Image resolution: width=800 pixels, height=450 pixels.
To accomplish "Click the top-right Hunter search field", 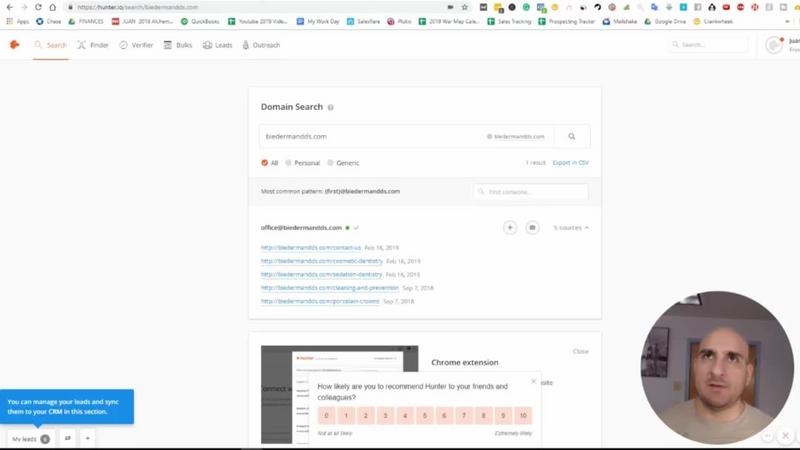I will (x=708, y=45).
